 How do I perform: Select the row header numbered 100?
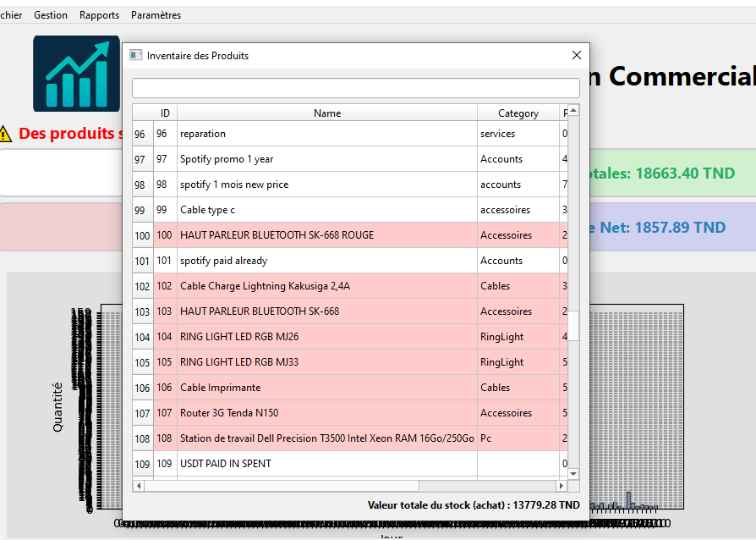pos(143,235)
